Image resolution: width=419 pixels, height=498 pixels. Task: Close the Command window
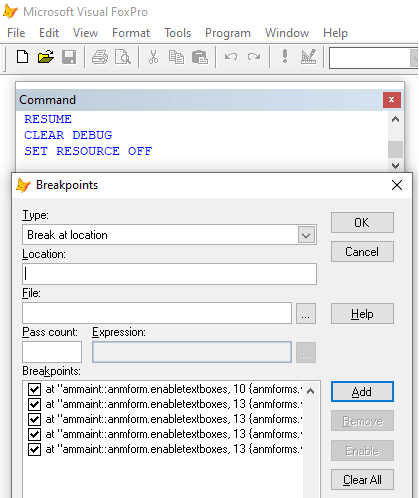[x=392, y=100]
